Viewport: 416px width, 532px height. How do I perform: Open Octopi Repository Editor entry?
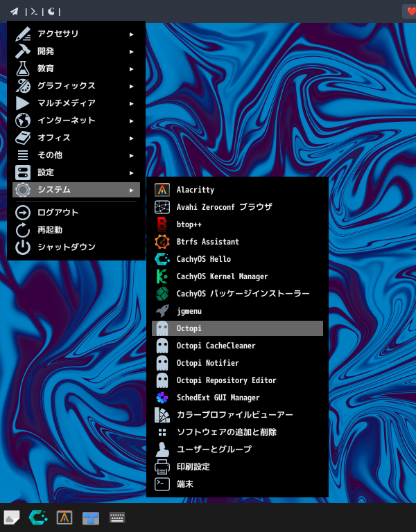(x=237, y=380)
